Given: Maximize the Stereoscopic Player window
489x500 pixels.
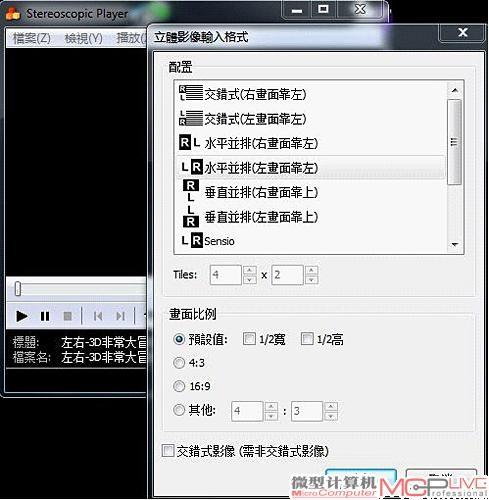Looking at the screenshot, I should pyautogui.click(x=323, y=9).
